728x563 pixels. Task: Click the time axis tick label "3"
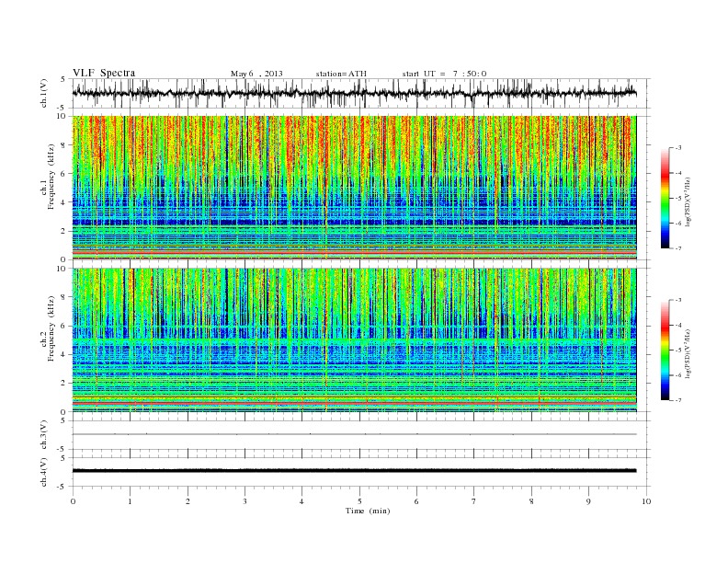[245, 501]
